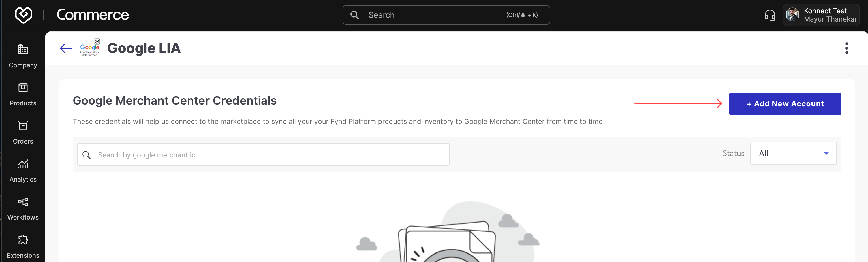Screen dimensions: 868x262
Task: Click the Status dropdown caret arrow
Action: [x=826, y=154]
